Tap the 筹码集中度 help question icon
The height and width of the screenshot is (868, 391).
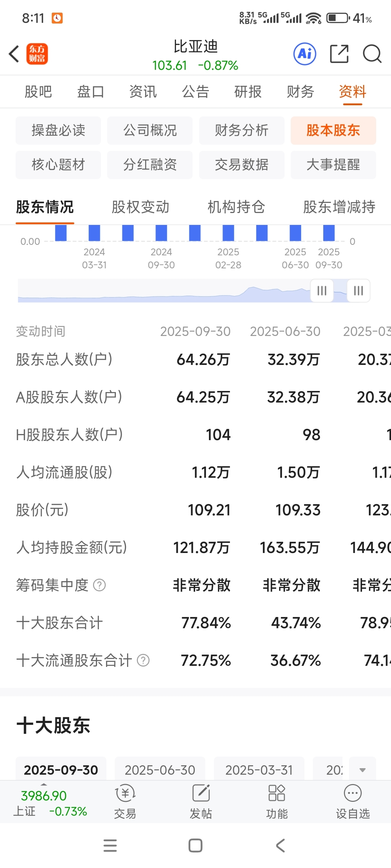[100, 585]
